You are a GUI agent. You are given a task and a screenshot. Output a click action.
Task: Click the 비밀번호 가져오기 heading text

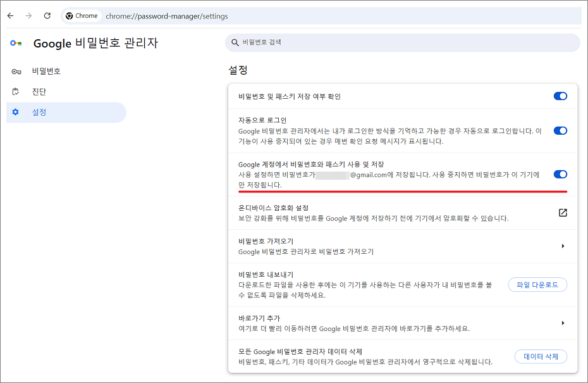coord(266,241)
